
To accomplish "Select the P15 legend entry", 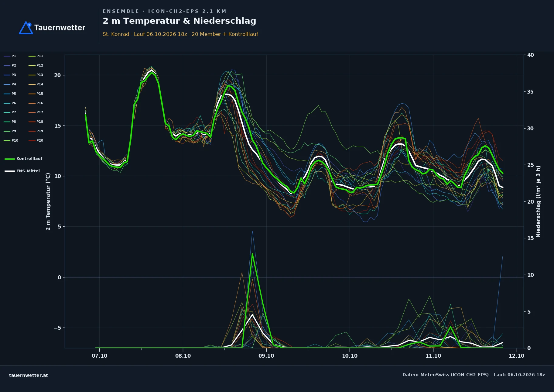I will 36,94.
